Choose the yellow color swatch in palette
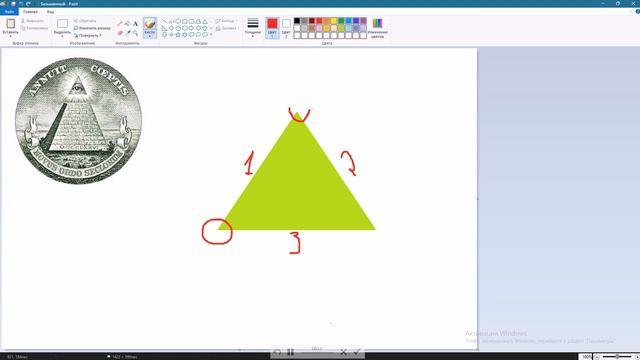 click(x=334, y=21)
